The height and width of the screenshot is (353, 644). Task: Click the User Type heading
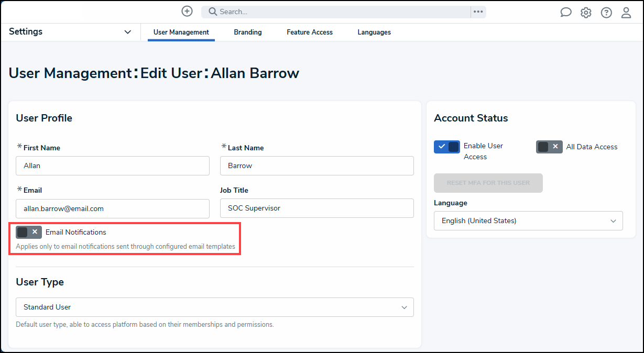40,282
